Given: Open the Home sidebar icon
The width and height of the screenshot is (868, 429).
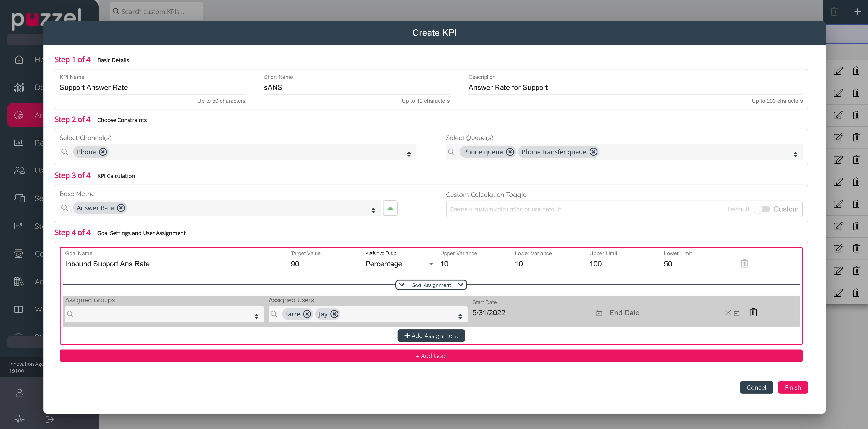Looking at the screenshot, I should tap(19, 60).
